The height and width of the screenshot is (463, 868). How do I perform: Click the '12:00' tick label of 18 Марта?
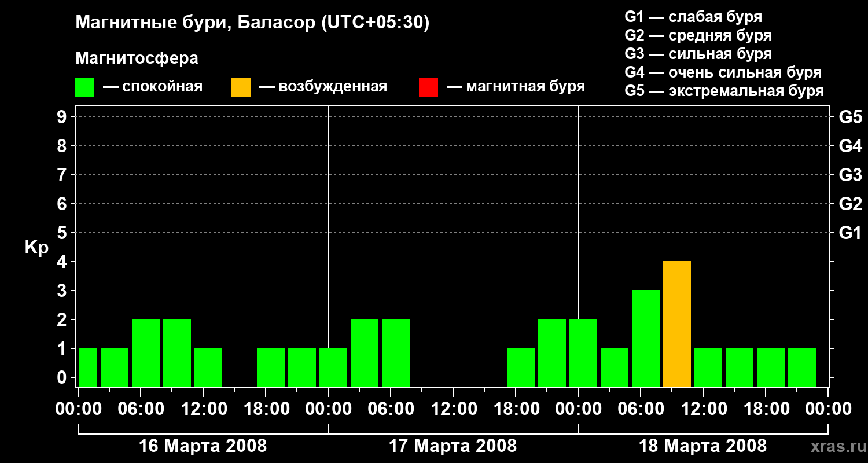(703, 409)
